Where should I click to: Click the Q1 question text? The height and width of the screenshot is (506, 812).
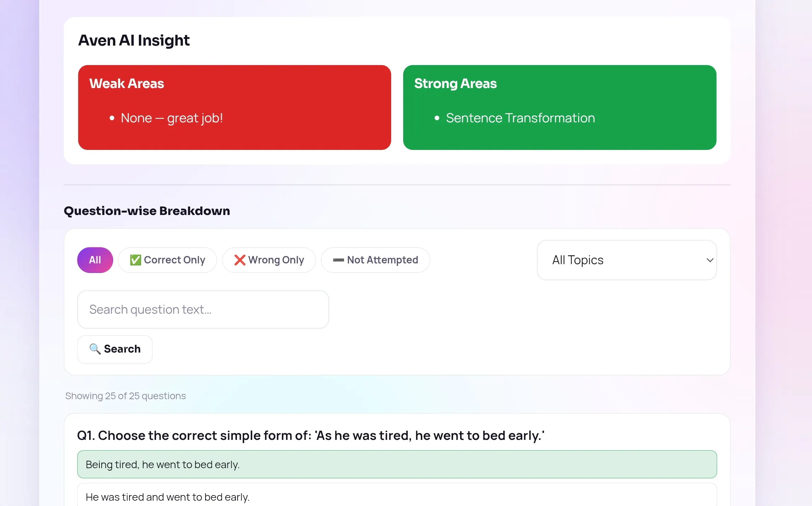pyautogui.click(x=311, y=436)
